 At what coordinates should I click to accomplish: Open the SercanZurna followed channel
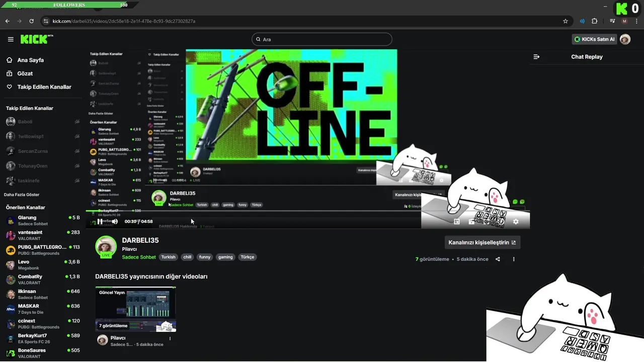pyautogui.click(x=42, y=151)
